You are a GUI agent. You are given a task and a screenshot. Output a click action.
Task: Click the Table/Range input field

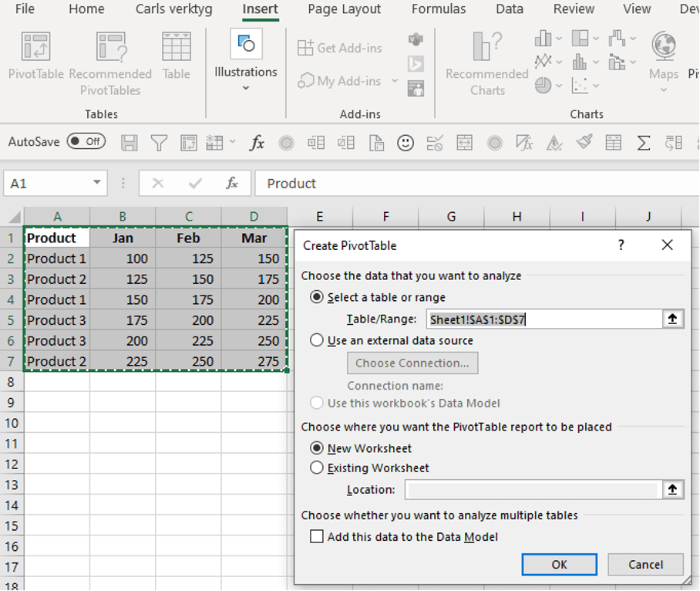[x=544, y=319]
